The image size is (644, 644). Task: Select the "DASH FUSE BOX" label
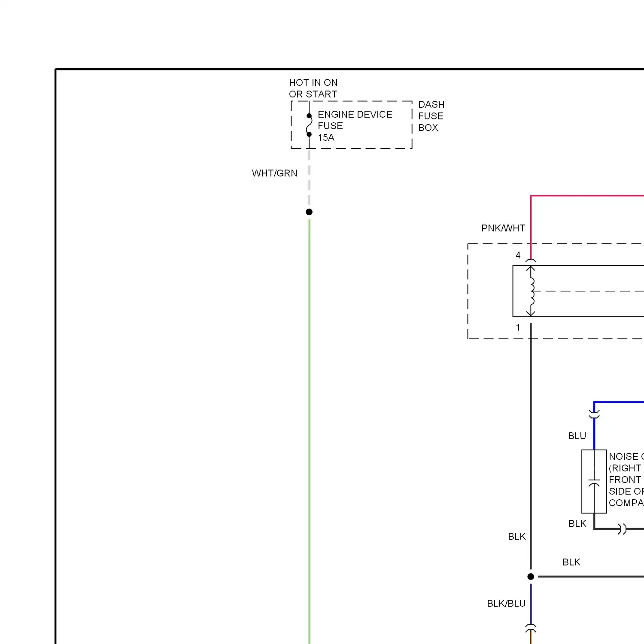431,116
